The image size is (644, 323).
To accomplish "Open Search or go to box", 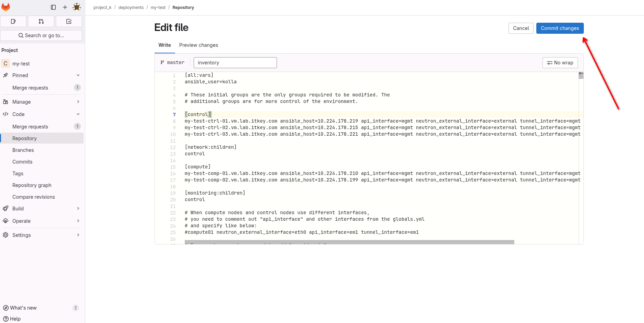I will click(41, 35).
